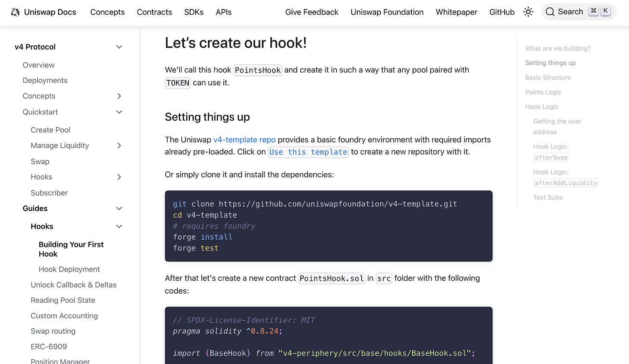Screen dimensions: 629x364
Task: Jump to Hook Logic: afterAddLiquidity entry
Action: point(565,178)
